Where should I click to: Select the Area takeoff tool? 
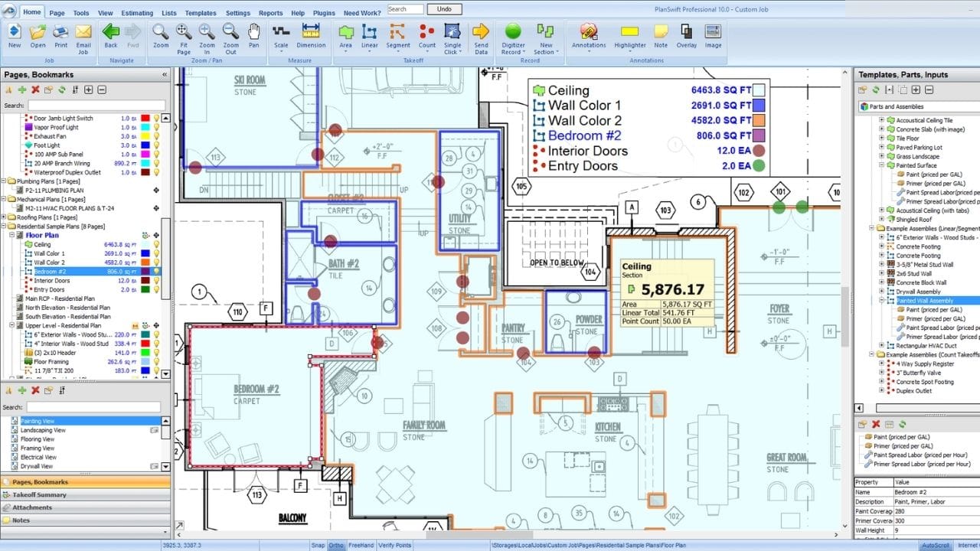pos(346,36)
